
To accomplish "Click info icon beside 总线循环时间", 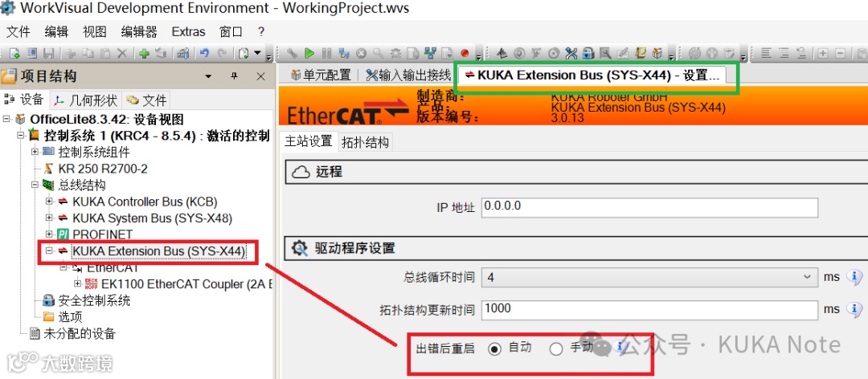I will click(x=854, y=277).
